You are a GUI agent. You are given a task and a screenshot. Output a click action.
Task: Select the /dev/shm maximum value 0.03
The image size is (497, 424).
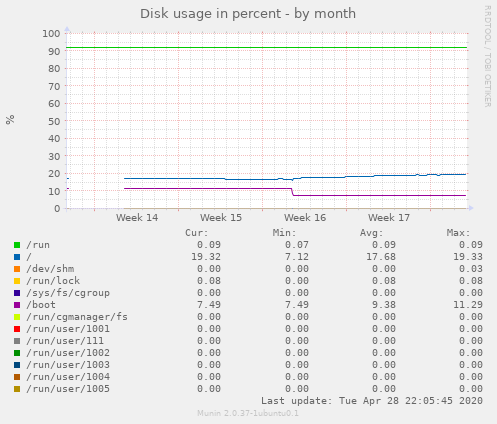click(x=471, y=269)
